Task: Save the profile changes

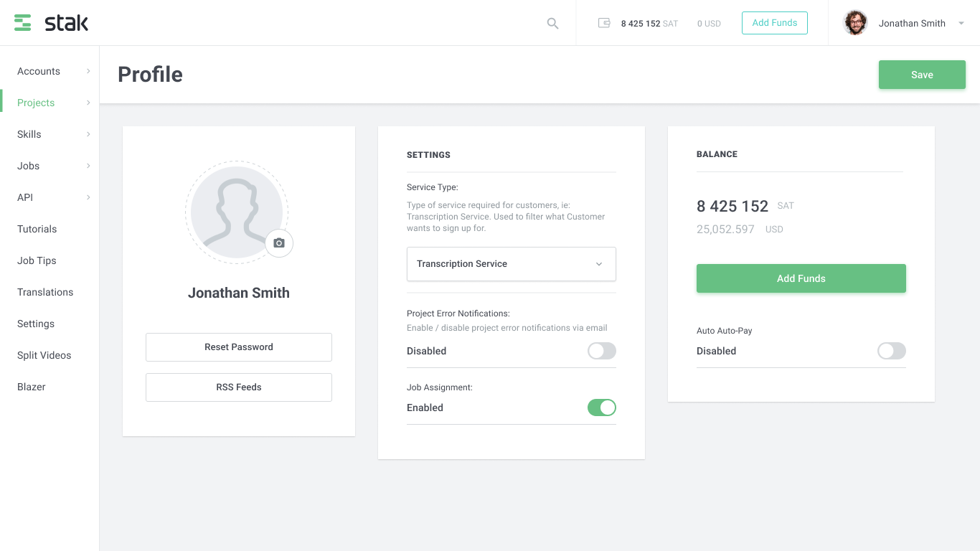Action: [922, 74]
